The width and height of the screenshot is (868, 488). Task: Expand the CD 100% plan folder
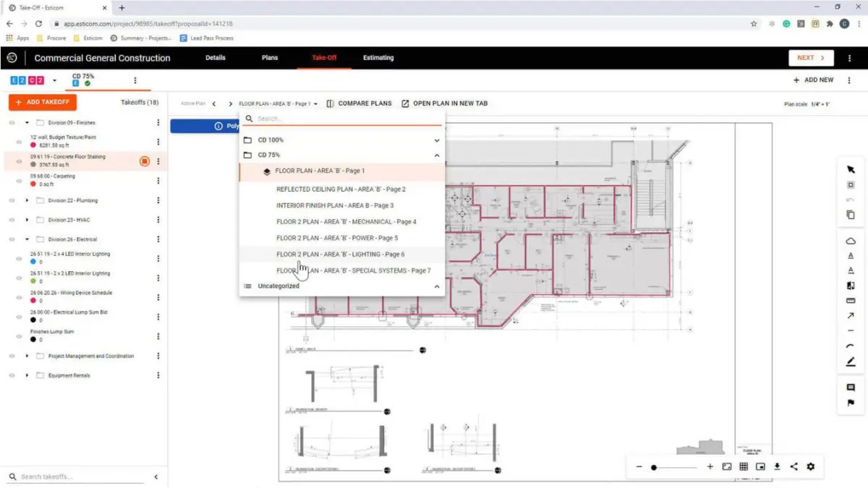(437, 140)
